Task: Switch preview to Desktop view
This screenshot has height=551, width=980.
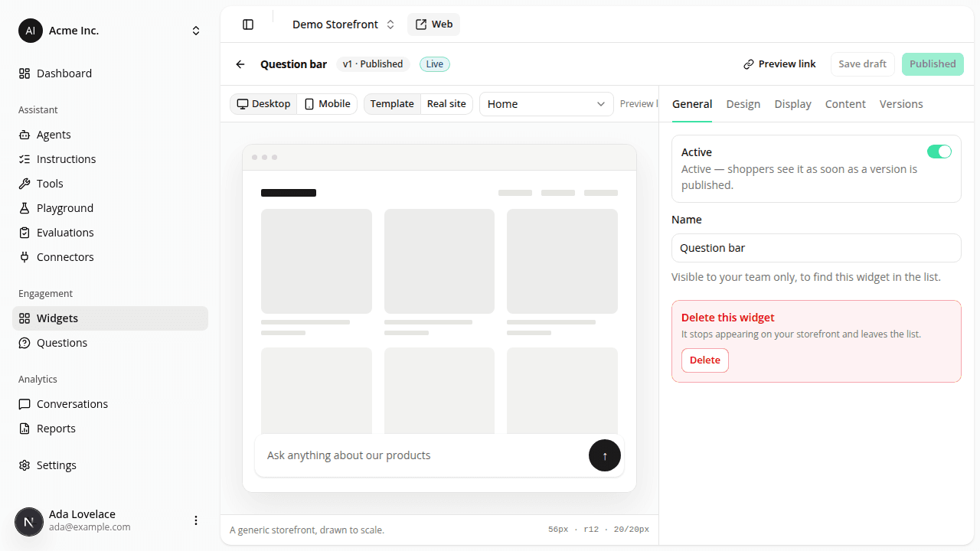Action: pos(263,104)
